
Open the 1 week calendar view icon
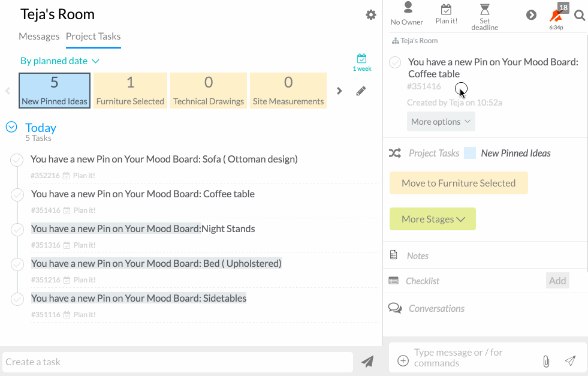[x=361, y=59]
